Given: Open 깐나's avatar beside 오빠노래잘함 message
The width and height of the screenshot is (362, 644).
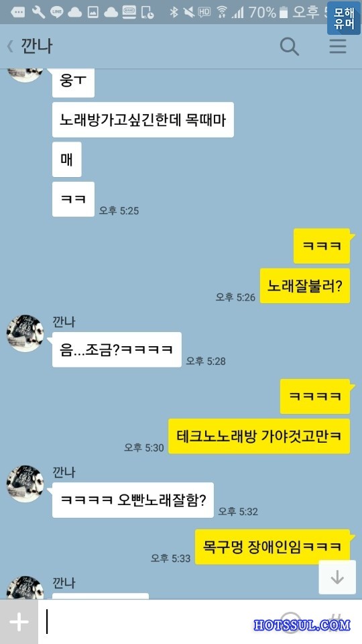Looking at the screenshot, I should (x=25, y=484).
